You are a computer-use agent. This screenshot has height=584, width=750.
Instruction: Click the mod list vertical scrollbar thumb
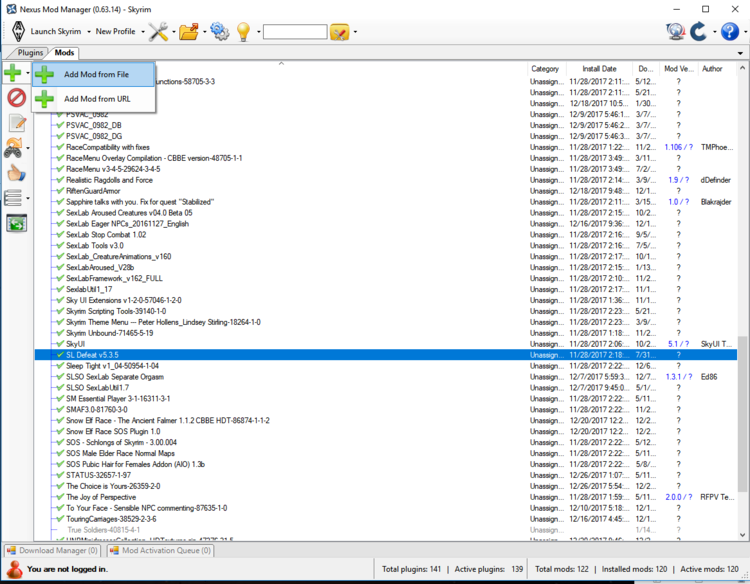pyautogui.click(x=742, y=414)
